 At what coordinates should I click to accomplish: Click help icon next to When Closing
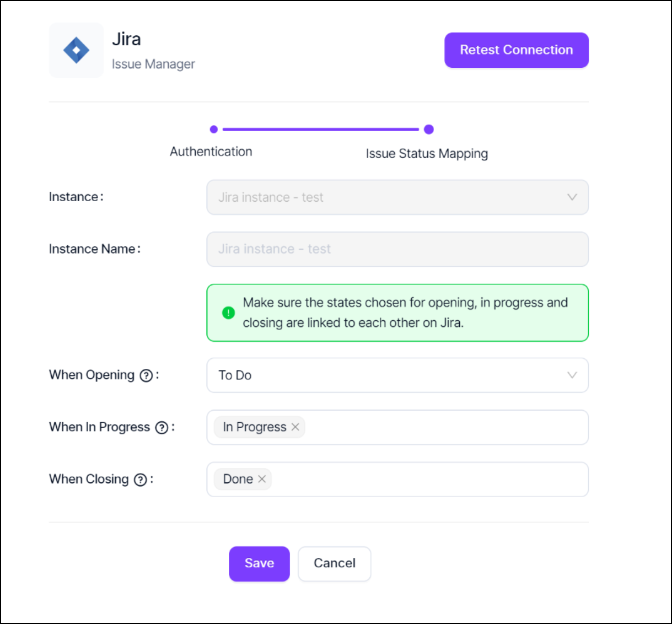[141, 480]
